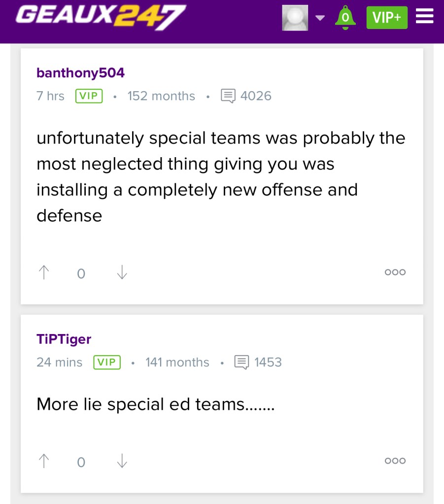The width and height of the screenshot is (444, 504).
Task: Upvote banthony504's special teams post
Action: pos(44,272)
